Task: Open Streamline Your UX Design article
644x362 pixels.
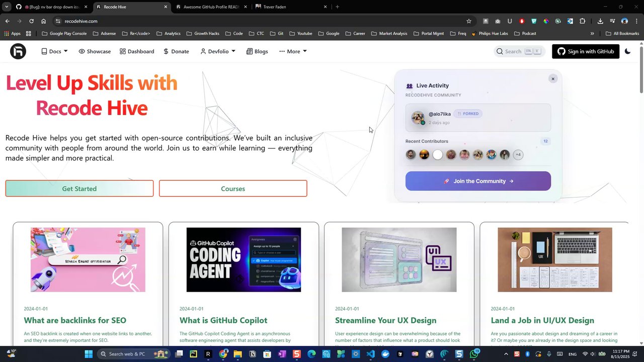Action: 386,320
